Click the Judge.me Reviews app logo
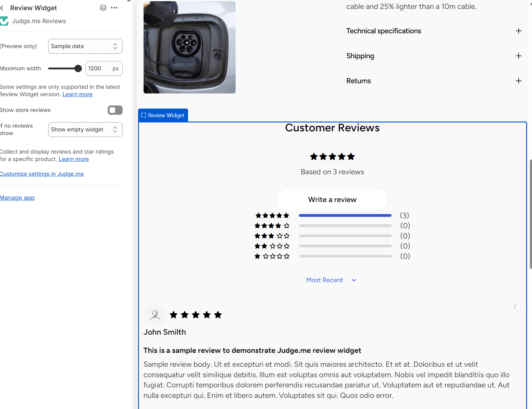 (x=4, y=21)
